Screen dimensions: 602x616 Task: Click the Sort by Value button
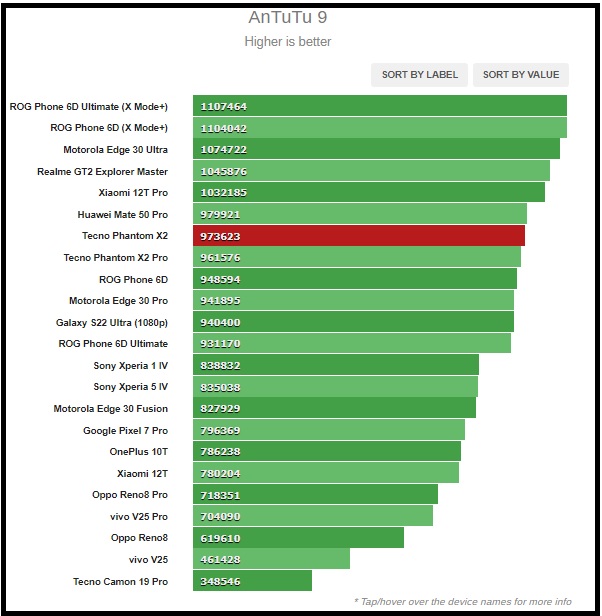point(521,75)
